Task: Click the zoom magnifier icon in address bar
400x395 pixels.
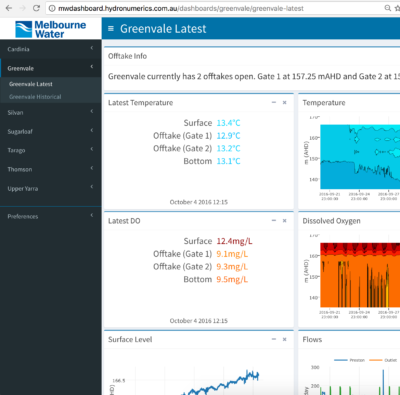Action: 388,8
